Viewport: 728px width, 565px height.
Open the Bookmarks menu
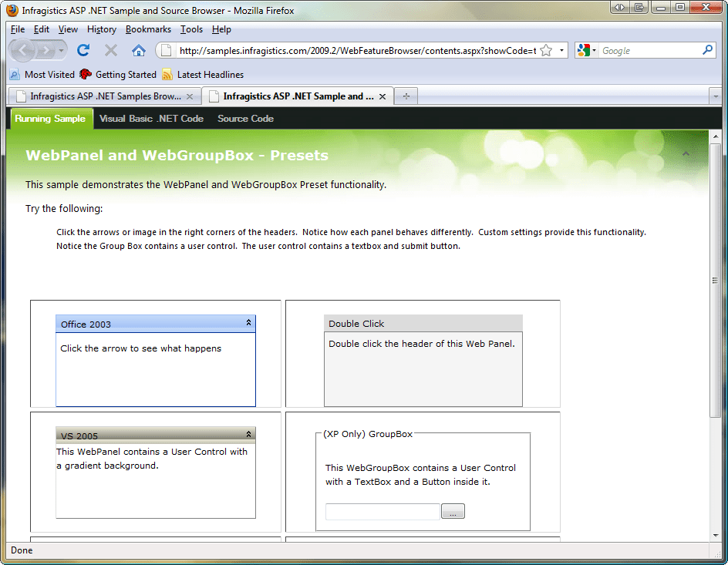pyautogui.click(x=148, y=29)
